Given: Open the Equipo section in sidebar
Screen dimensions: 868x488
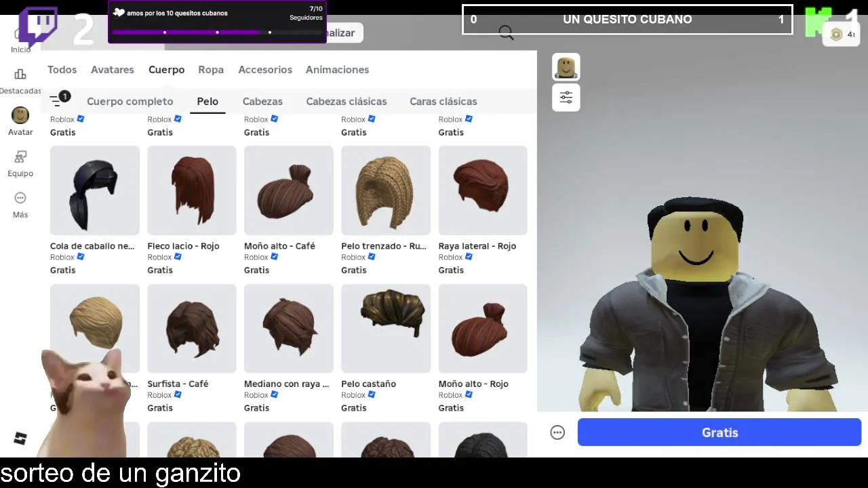Looking at the screenshot, I should [20, 163].
